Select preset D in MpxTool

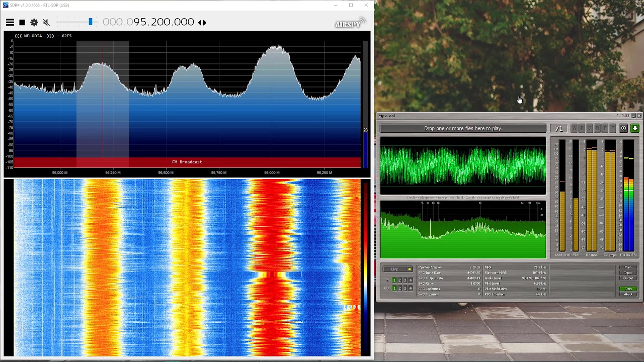tap(597, 128)
